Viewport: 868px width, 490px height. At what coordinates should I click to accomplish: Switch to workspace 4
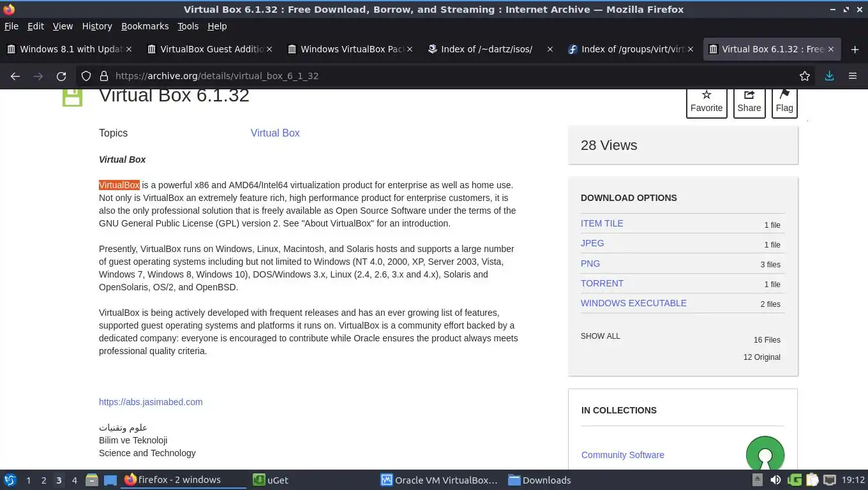[75, 480]
